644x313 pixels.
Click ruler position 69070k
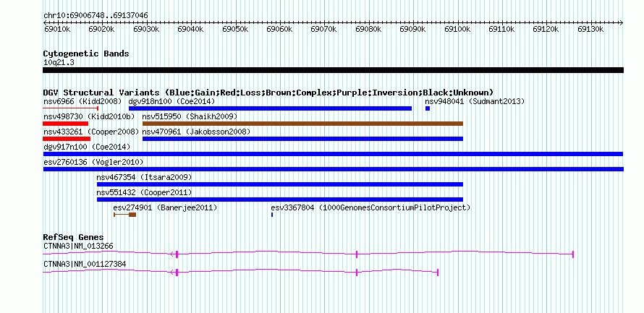click(x=323, y=29)
